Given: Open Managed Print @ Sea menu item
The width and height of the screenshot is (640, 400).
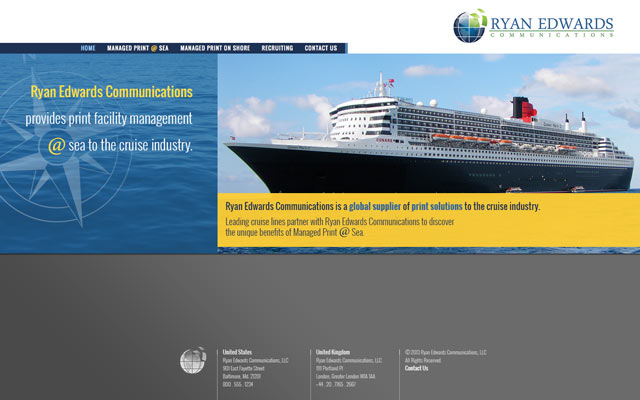Looking at the screenshot, I should tap(138, 48).
